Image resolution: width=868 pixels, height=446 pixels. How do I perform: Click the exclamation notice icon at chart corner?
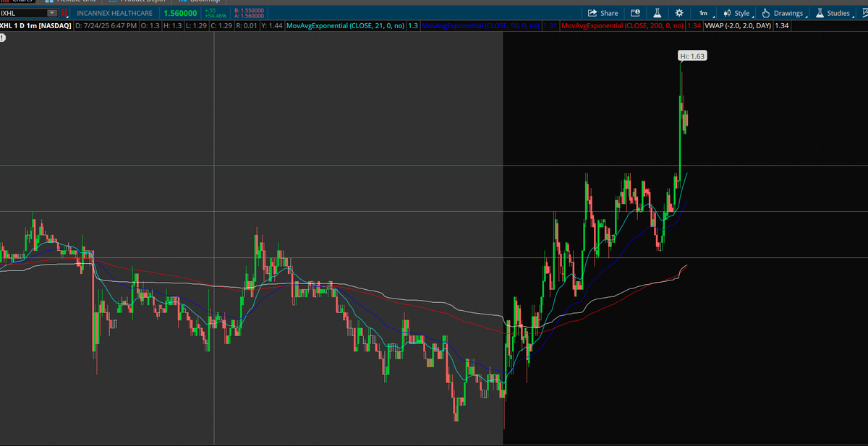tap(3, 36)
